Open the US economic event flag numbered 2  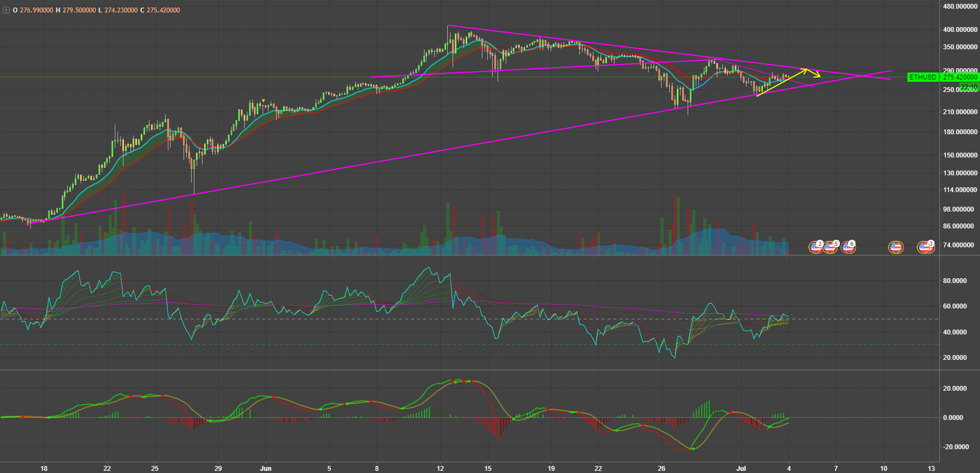tap(815, 247)
